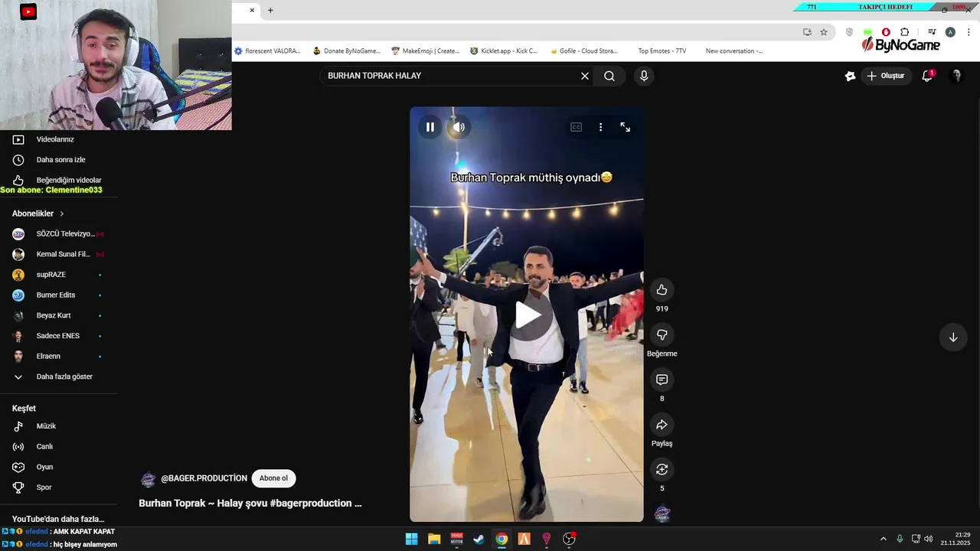Screen dimensions: 980x551
Task: Open the three-dot video options menu
Action: click(x=600, y=127)
